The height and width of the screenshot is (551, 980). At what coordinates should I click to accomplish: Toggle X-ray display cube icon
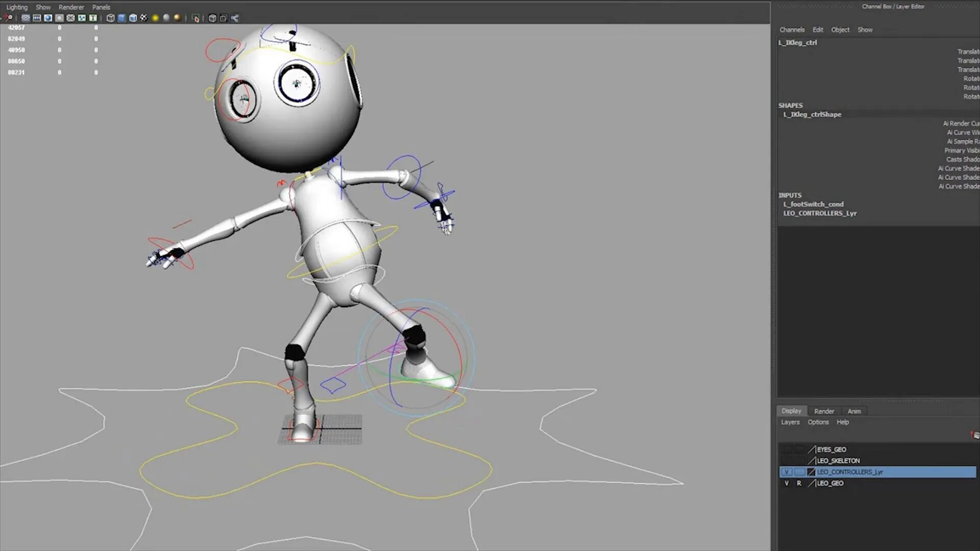pyautogui.click(x=212, y=18)
